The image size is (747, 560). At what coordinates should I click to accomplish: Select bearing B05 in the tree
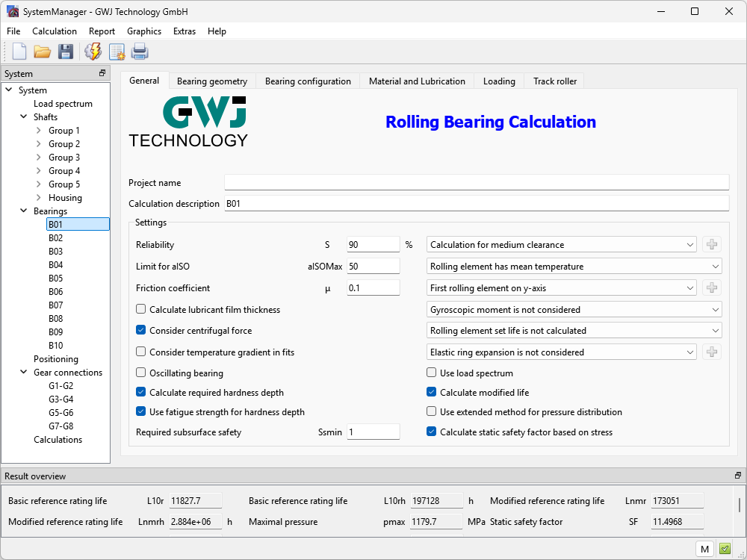[x=56, y=279]
